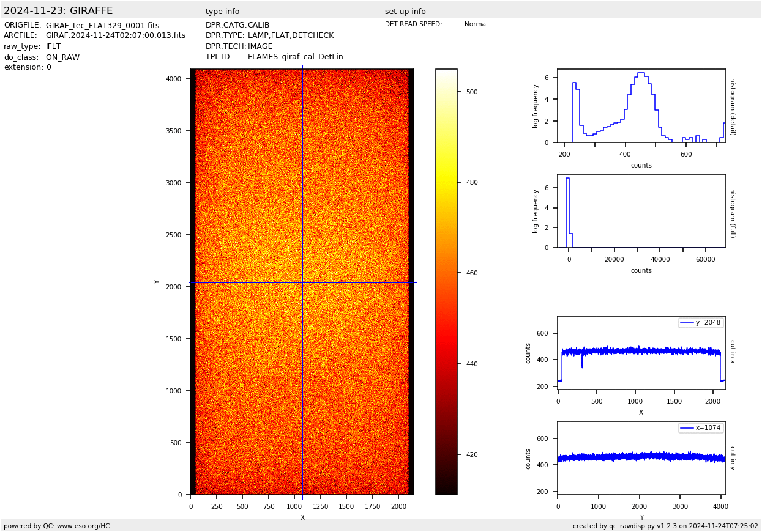Select the ARCFILE GIRAF.2024-11-24T02:07:00.013.fits value

tap(115, 36)
